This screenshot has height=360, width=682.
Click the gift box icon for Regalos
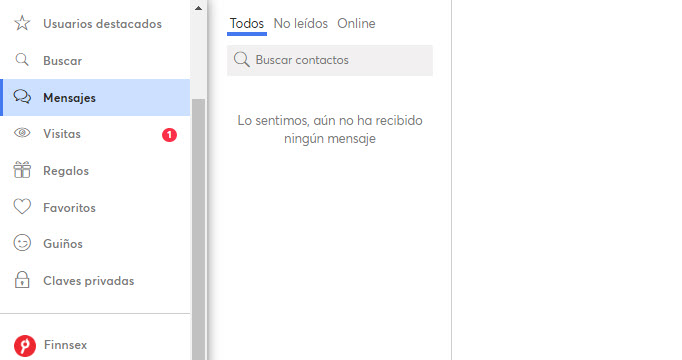click(22, 170)
